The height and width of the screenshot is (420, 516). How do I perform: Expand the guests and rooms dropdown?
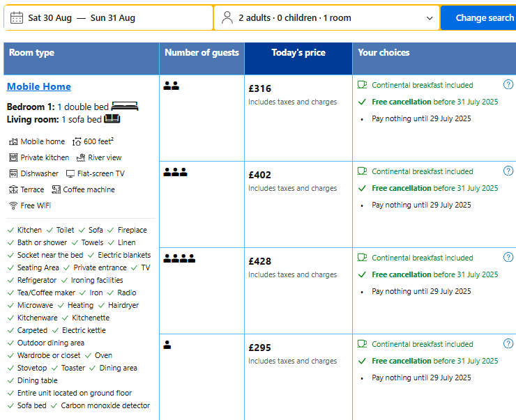(429, 18)
